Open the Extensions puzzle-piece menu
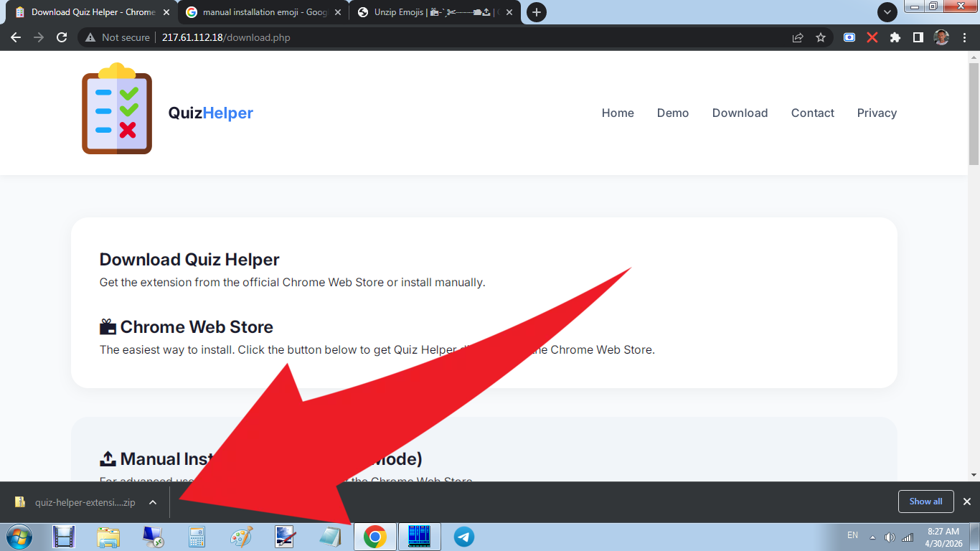This screenshot has height=551, width=980. (895, 37)
